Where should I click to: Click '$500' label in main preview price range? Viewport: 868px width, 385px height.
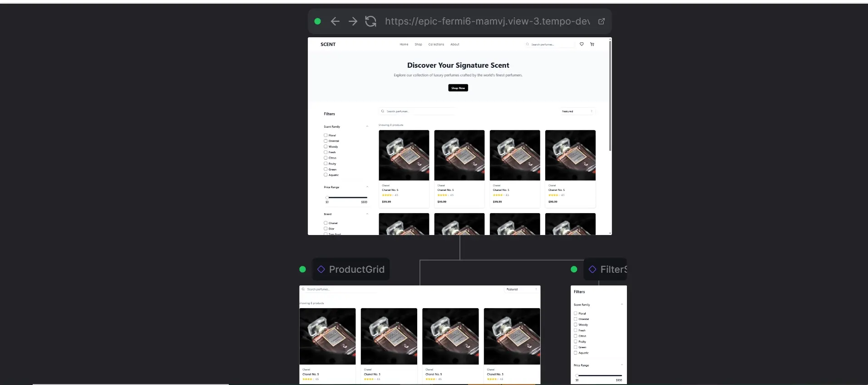[x=364, y=202]
